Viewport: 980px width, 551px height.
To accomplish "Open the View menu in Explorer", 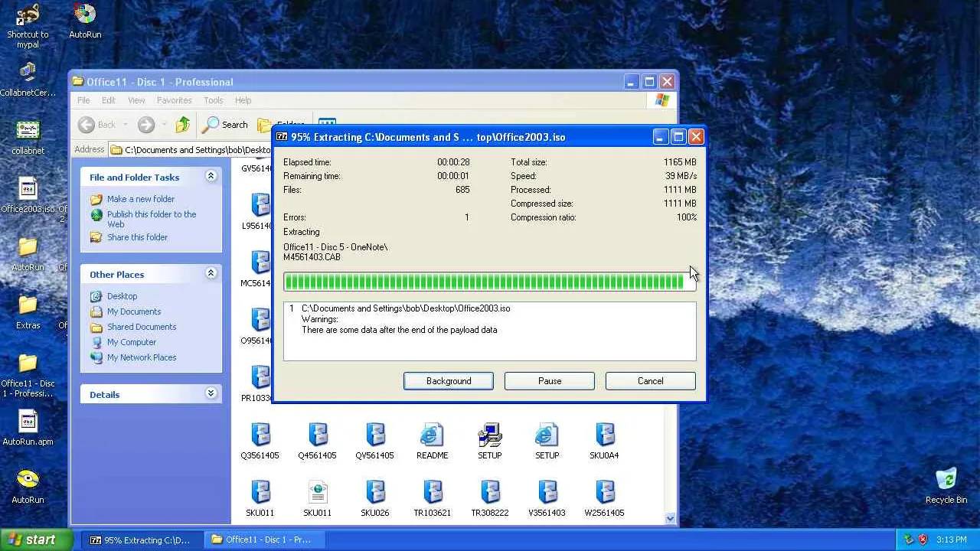I will click(x=136, y=100).
